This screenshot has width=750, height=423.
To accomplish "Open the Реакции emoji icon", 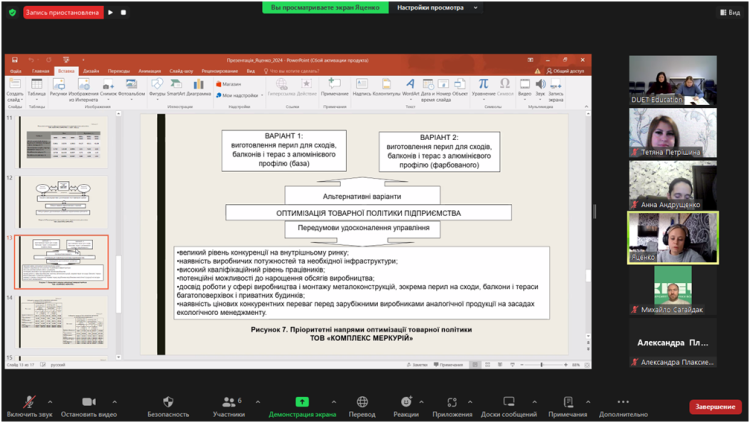I will click(406, 401).
